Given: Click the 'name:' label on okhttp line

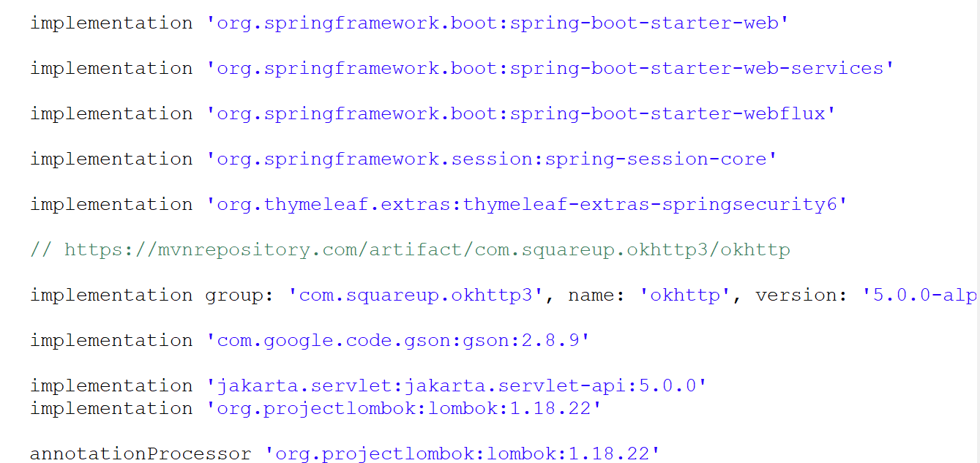Looking at the screenshot, I should tap(597, 295).
